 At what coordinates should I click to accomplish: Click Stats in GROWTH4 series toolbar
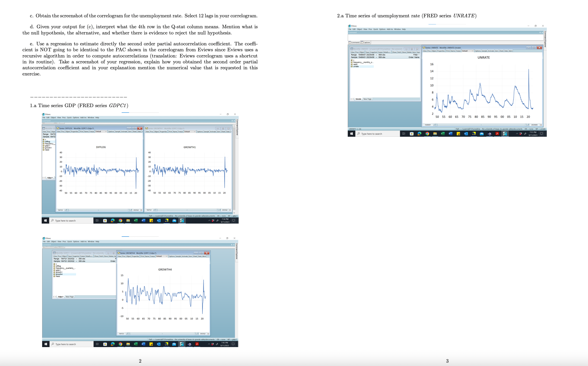point(200,256)
